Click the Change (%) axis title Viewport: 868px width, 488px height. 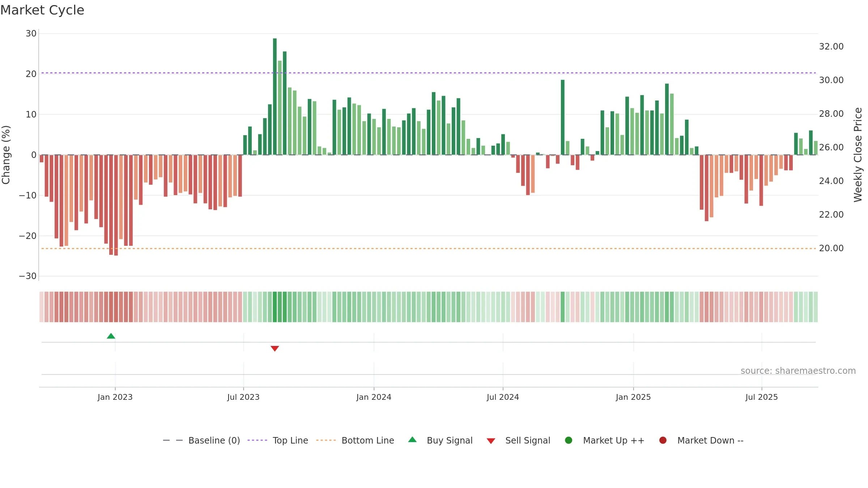[6, 155]
